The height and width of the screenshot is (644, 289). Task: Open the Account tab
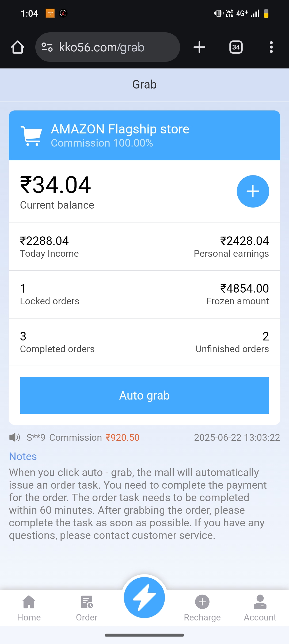[260, 608]
